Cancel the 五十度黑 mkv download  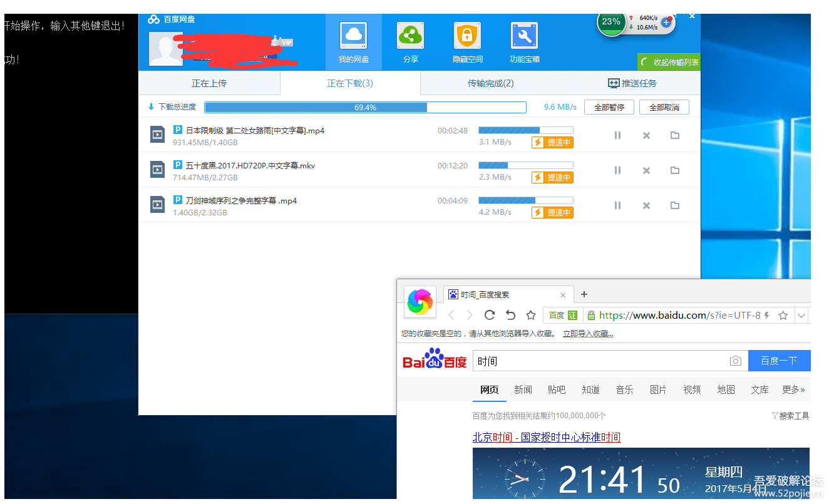click(646, 170)
